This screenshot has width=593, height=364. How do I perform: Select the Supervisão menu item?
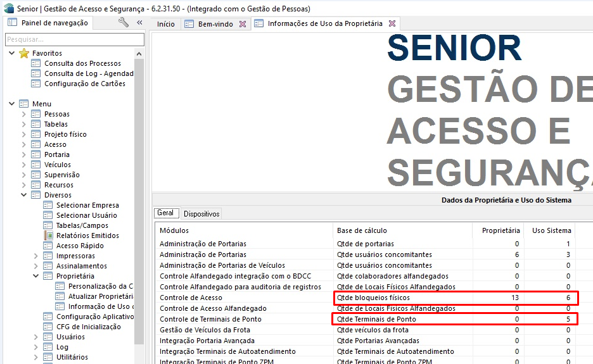click(x=62, y=175)
